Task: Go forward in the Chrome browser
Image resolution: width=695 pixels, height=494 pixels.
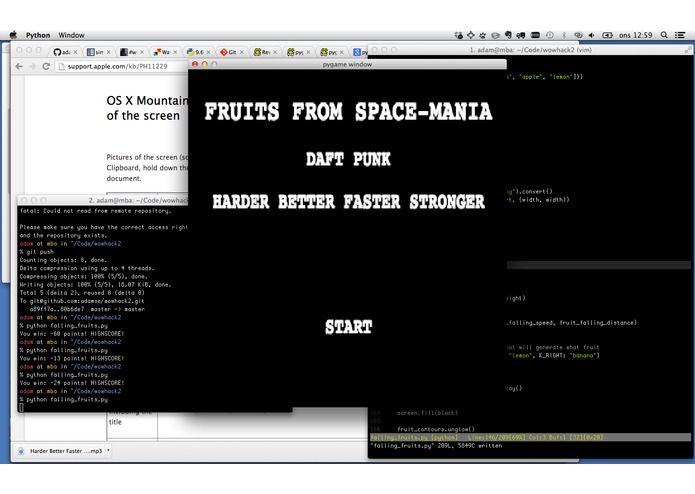Action: [32, 66]
